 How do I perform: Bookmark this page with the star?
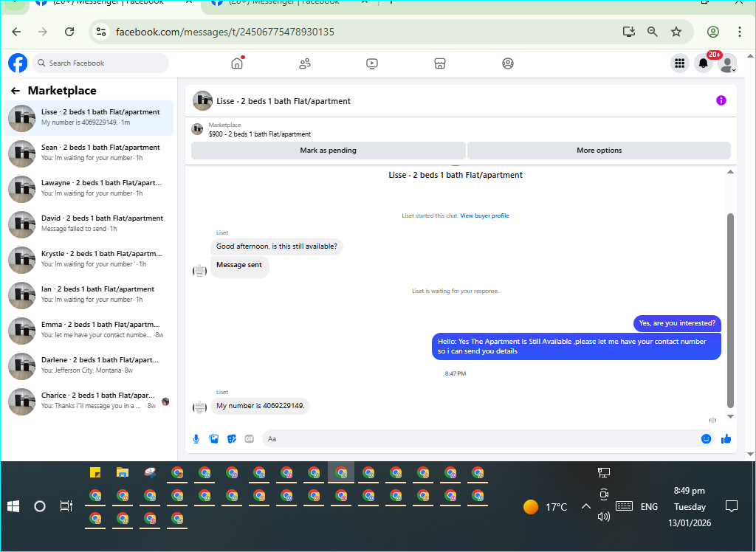pos(676,32)
